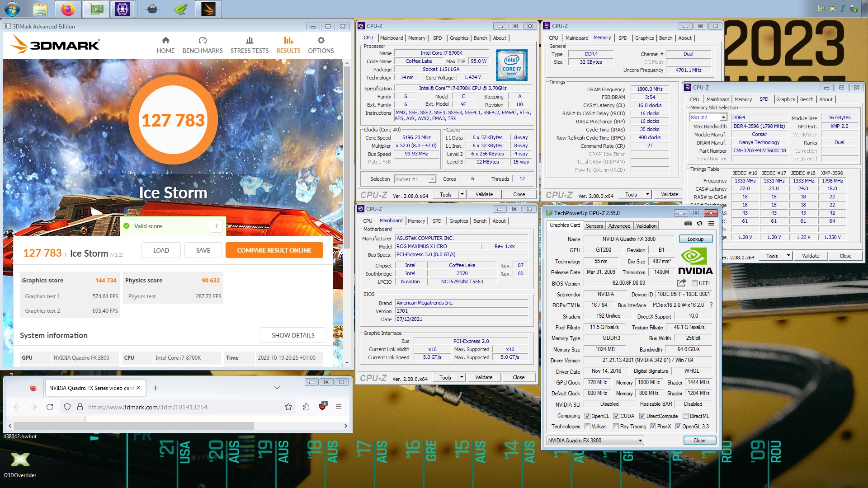Image resolution: width=868 pixels, height=488 pixels.
Task: Click the SAVE button in 3DMark
Action: (x=203, y=250)
